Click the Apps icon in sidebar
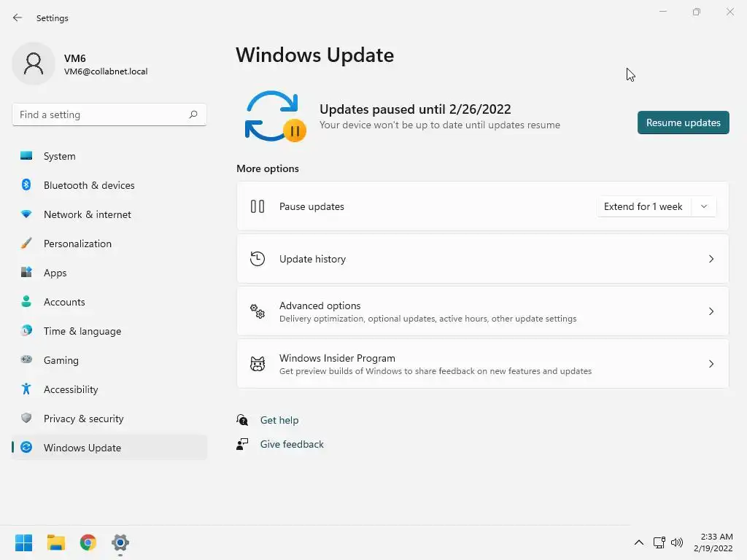The image size is (747, 560). coord(26,273)
